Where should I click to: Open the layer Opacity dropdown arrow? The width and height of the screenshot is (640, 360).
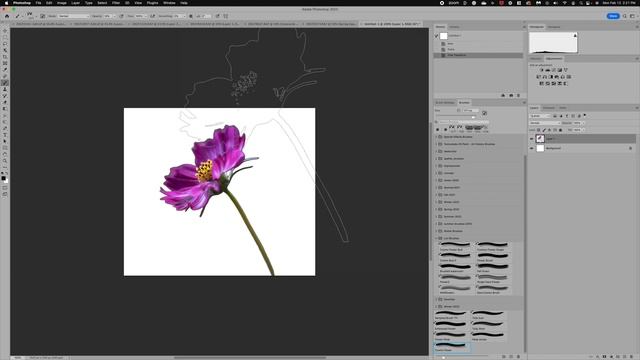[x=583, y=123]
